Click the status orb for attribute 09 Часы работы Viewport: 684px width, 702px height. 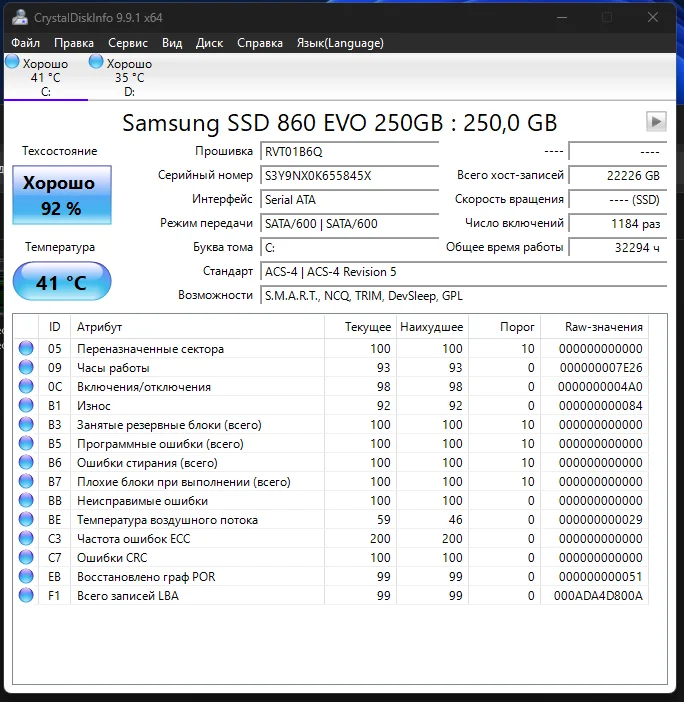pos(26,367)
